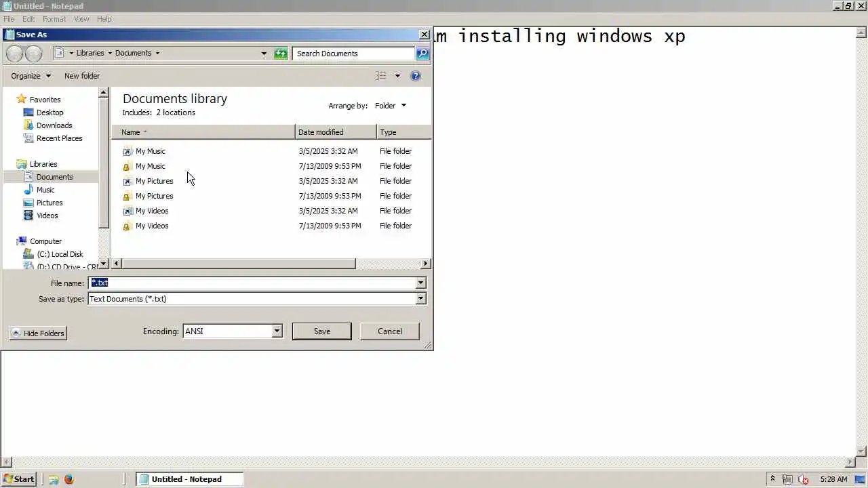The height and width of the screenshot is (488, 868).
Task: Open the Arrange by Folder dropdown
Action: click(x=391, y=106)
